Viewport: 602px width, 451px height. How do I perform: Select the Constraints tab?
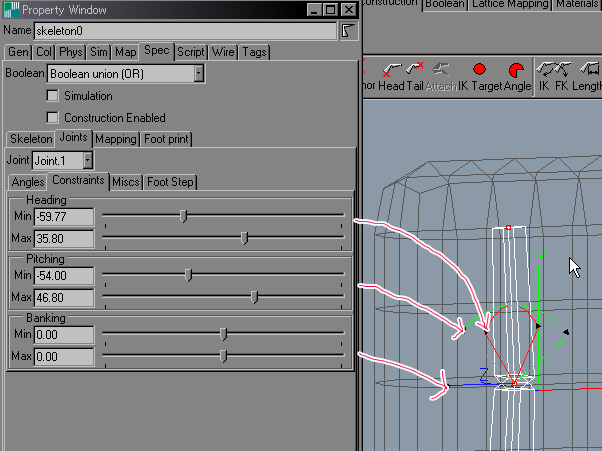point(78,180)
